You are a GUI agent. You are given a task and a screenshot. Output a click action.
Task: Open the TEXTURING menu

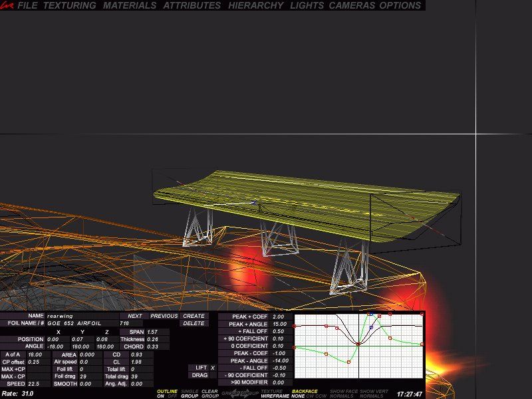point(70,5)
